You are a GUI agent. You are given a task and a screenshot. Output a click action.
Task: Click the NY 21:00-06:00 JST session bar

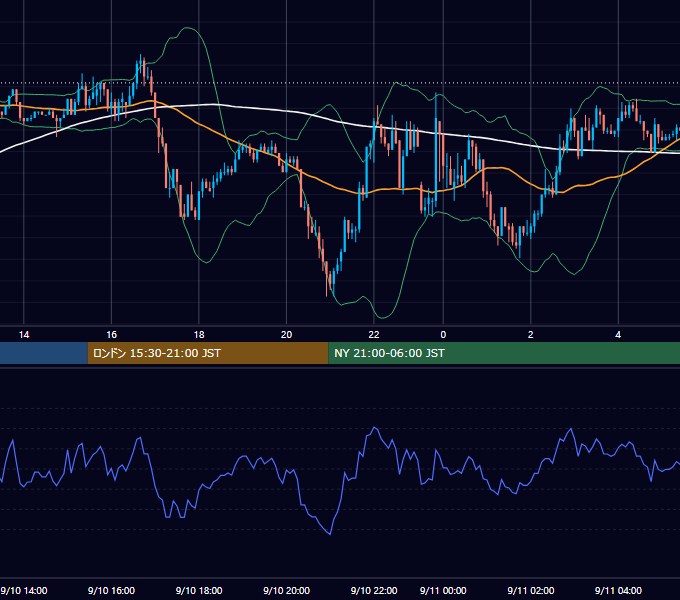[504, 353]
